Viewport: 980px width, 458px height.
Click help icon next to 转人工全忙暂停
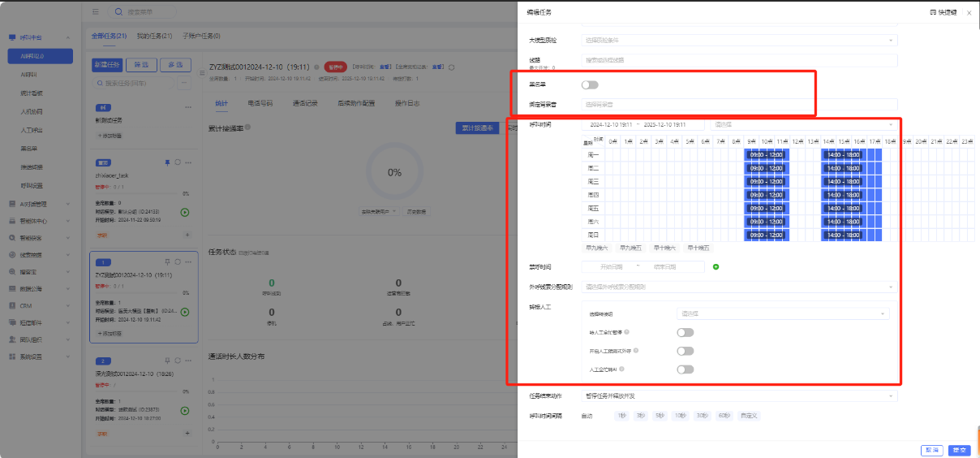pos(627,332)
